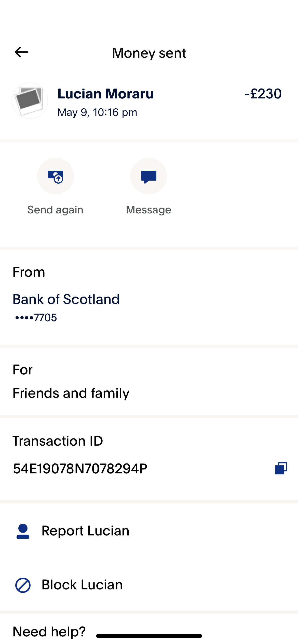Tap the Lucian Moraru name

(106, 94)
